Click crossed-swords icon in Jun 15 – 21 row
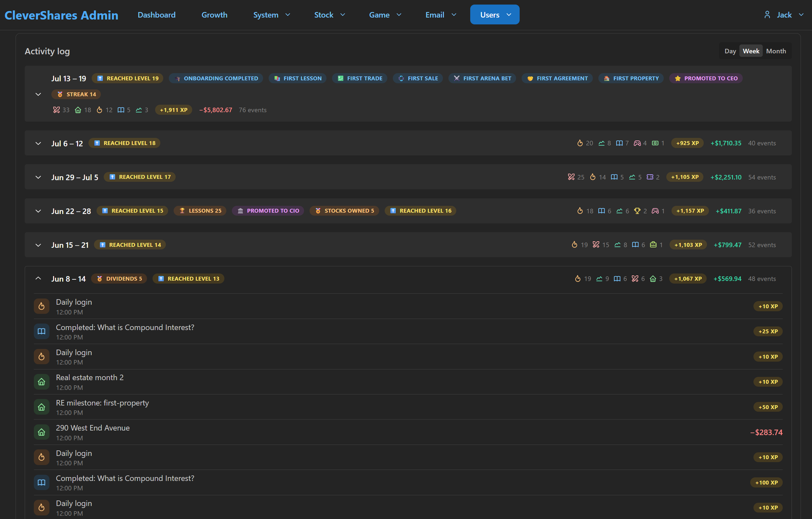 coord(596,245)
